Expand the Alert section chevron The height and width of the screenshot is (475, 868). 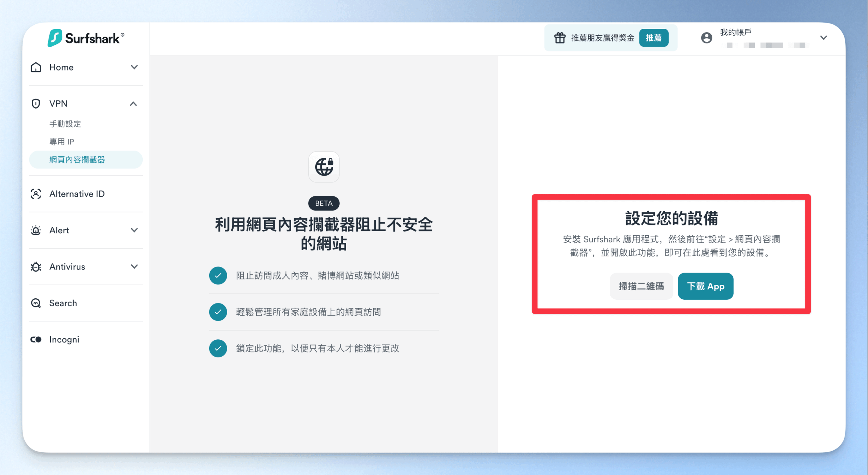(x=134, y=230)
